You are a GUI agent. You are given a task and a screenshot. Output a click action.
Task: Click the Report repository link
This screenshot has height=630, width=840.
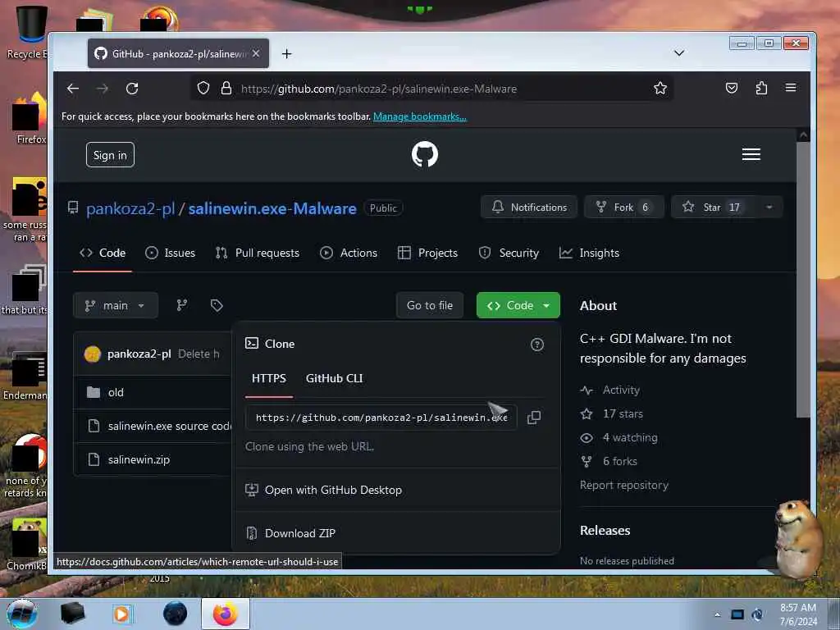click(x=624, y=486)
